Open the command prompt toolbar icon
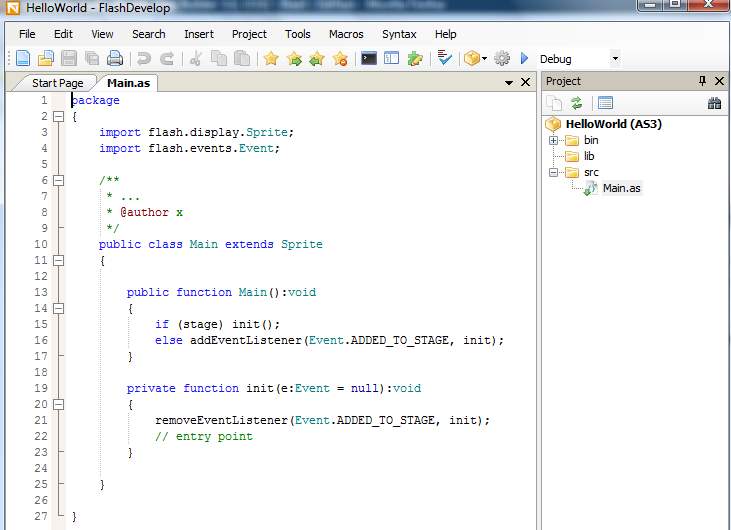The height and width of the screenshot is (530, 731). (x=369, y=59)
